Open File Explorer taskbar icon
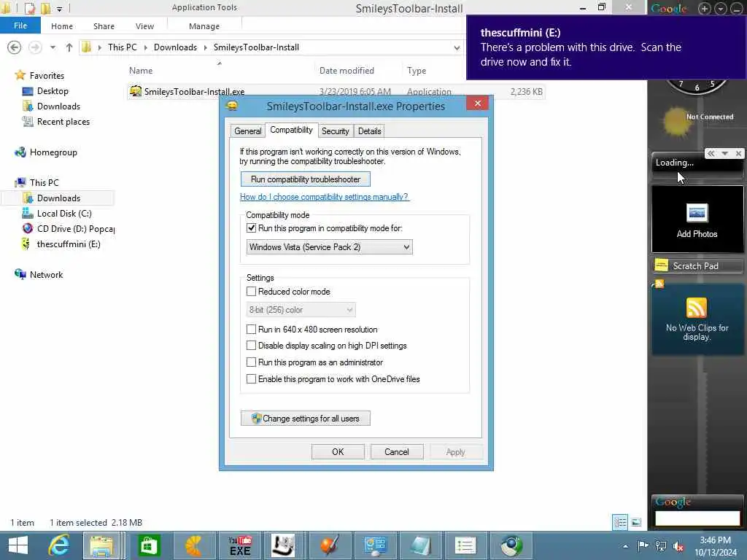Viewport: 747px width, 560px height. (101, 545)
